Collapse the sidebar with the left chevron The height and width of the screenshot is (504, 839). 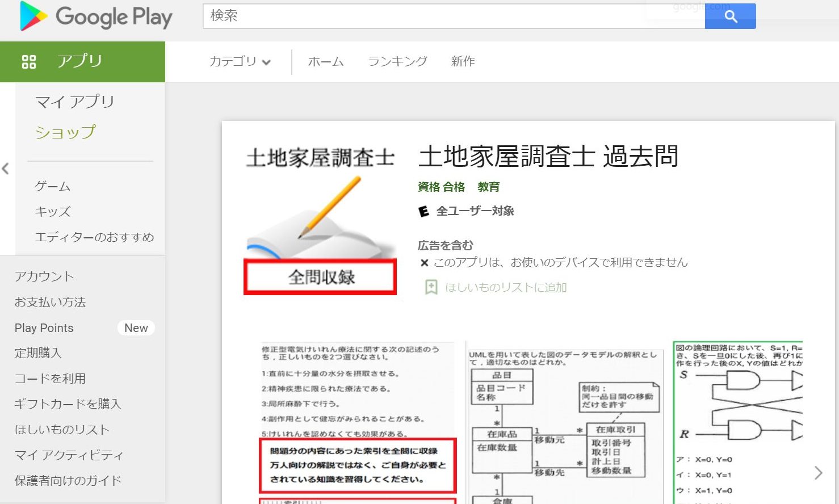pos(6,169)
